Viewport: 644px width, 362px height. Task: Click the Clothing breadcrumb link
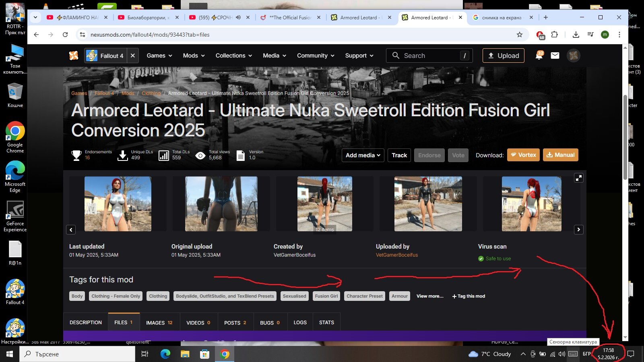pos(151,93)
